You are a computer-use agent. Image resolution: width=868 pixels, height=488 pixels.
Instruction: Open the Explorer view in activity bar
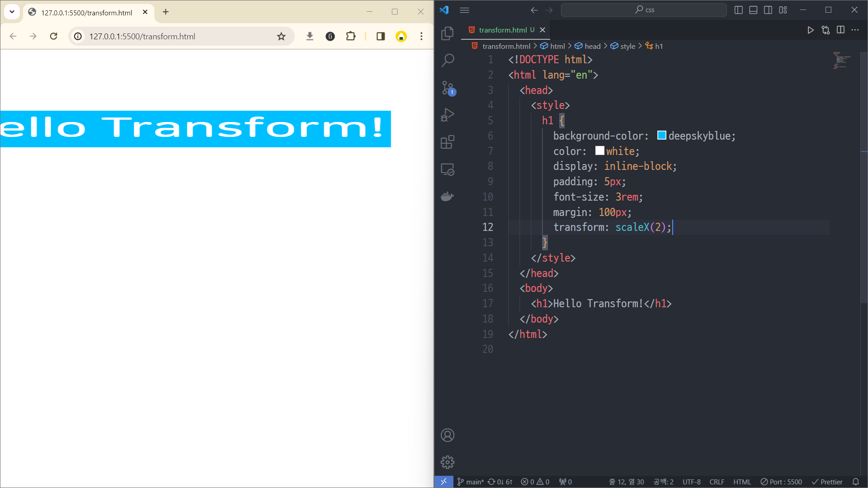tap(447, 33)
